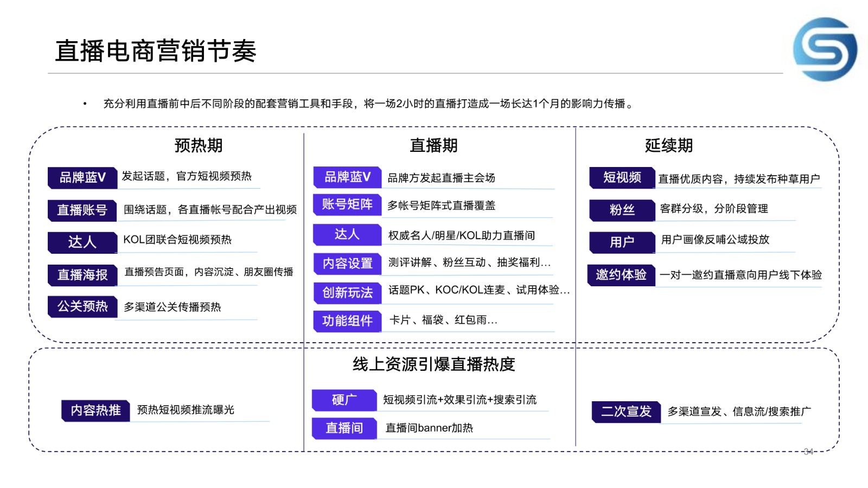The image size is (868, 488).
Task: Select heading 线上资源引爆直播热度
Action: [434, 364]
